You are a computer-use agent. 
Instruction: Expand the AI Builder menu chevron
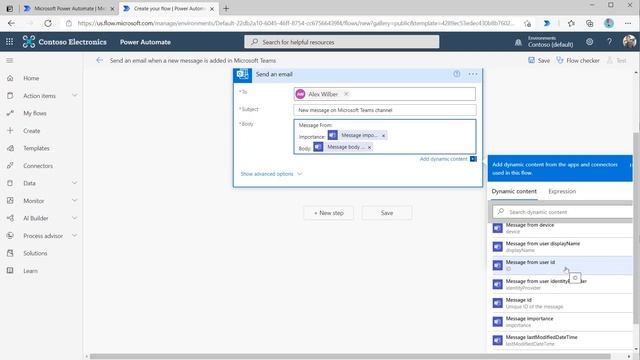coord(75,218)
